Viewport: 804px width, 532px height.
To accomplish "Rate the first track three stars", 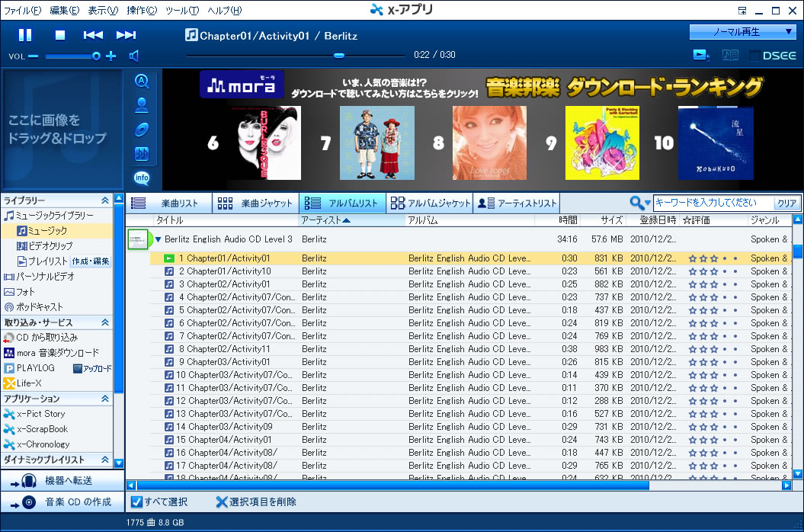I will coord(714,258).
